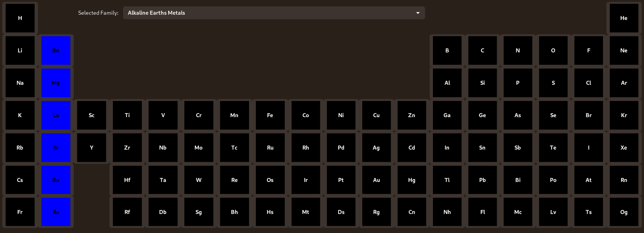Click the Iron (Fe) element tile

[x=270, y=115]
